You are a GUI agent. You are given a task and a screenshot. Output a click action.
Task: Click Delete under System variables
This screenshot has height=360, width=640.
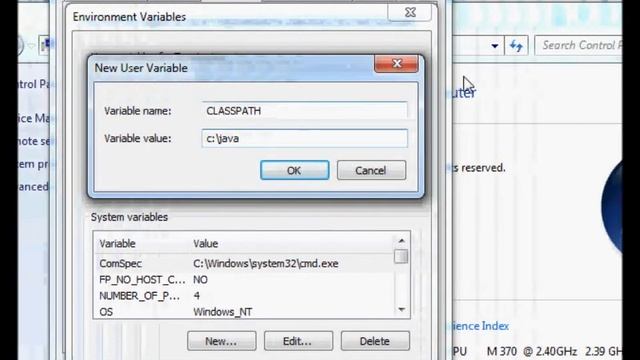[375, 341]
